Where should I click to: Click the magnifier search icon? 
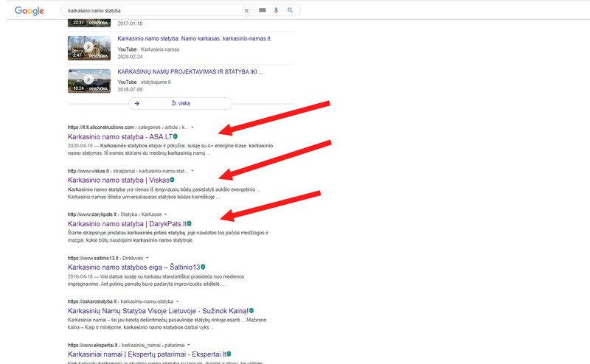[x=290, y=10]
